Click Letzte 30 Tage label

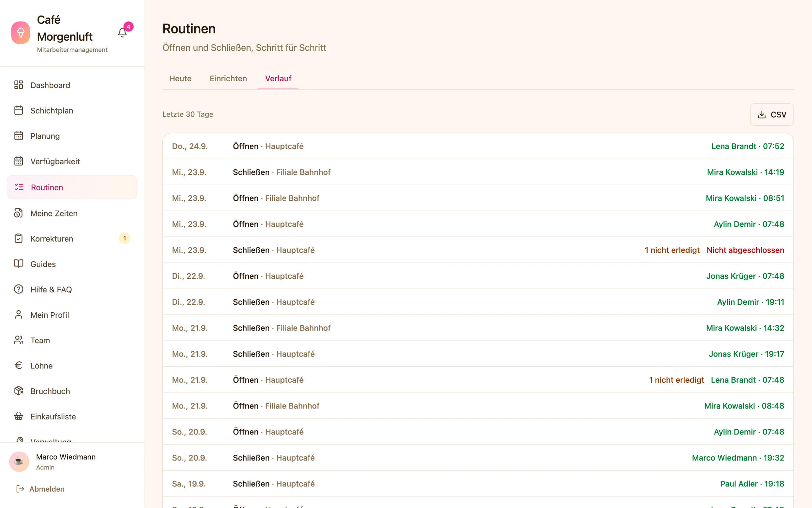188,114
